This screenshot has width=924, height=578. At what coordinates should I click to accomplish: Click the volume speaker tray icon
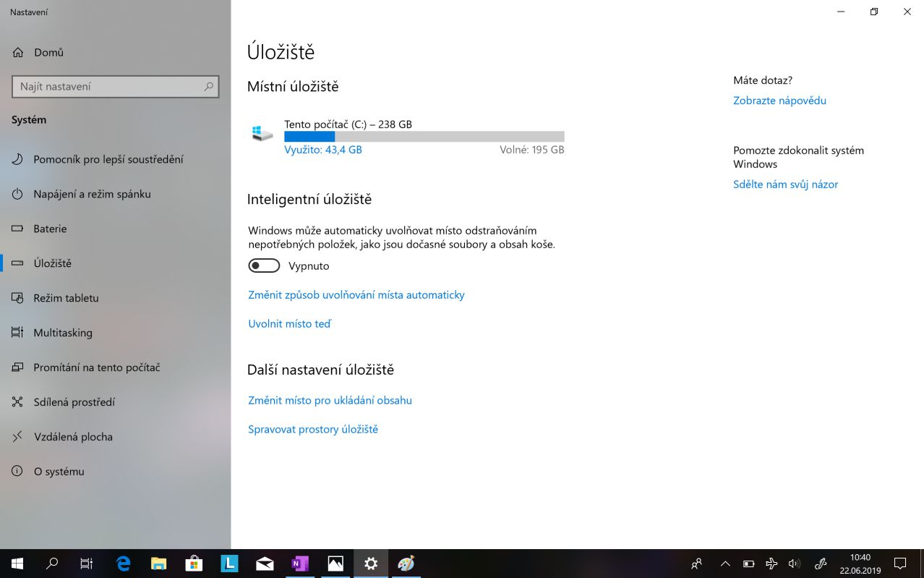[x=794, y=564]
